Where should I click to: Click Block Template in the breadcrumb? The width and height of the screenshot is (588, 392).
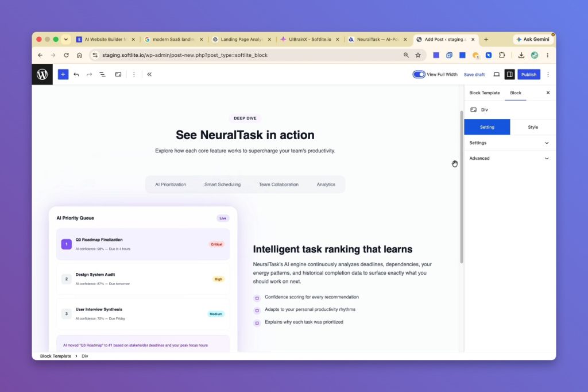[x=56, y=356]
